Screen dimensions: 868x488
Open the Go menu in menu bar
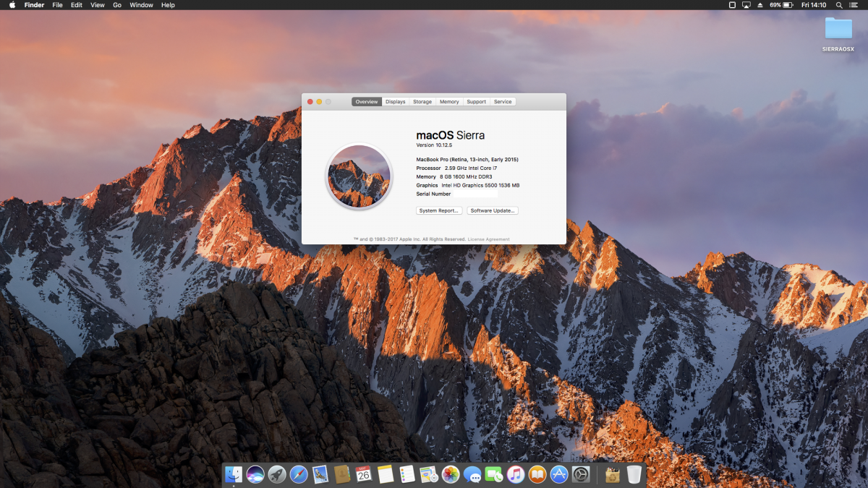tap(116, 5)
